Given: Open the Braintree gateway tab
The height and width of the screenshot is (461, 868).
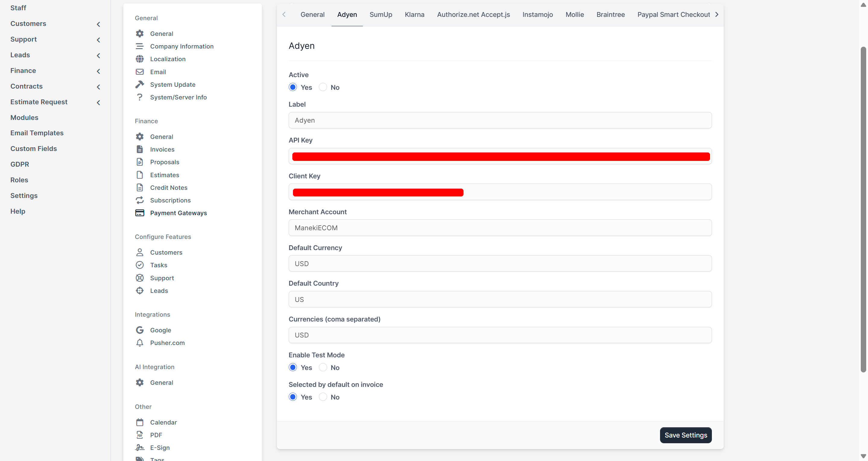Looking at the screenshot, I should [x=610, y=14].
